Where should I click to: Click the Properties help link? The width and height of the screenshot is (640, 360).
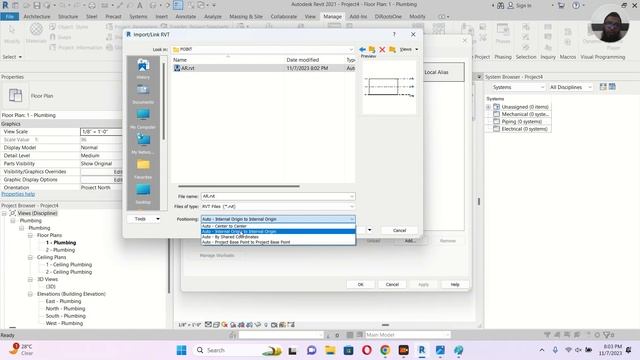(18, 194)
